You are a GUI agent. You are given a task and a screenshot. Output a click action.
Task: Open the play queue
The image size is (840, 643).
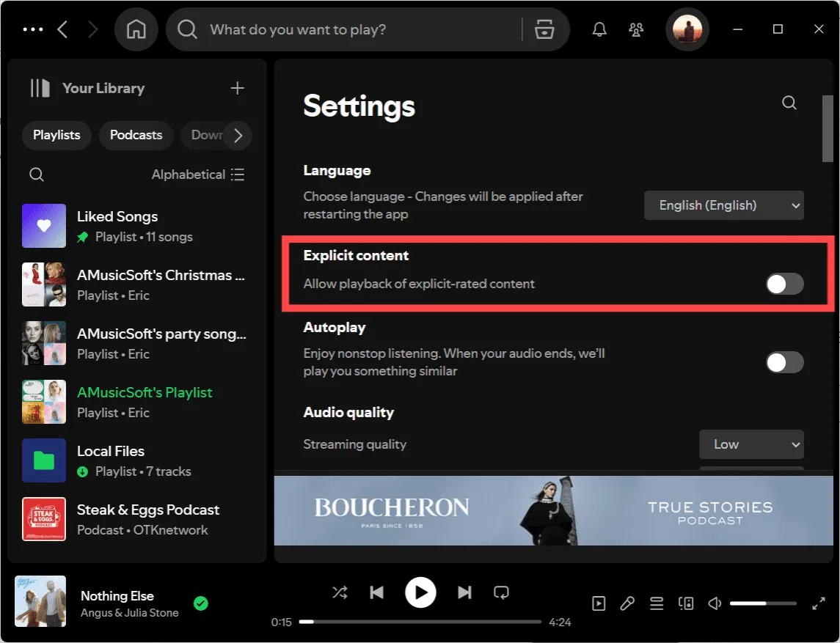[657, 603]
